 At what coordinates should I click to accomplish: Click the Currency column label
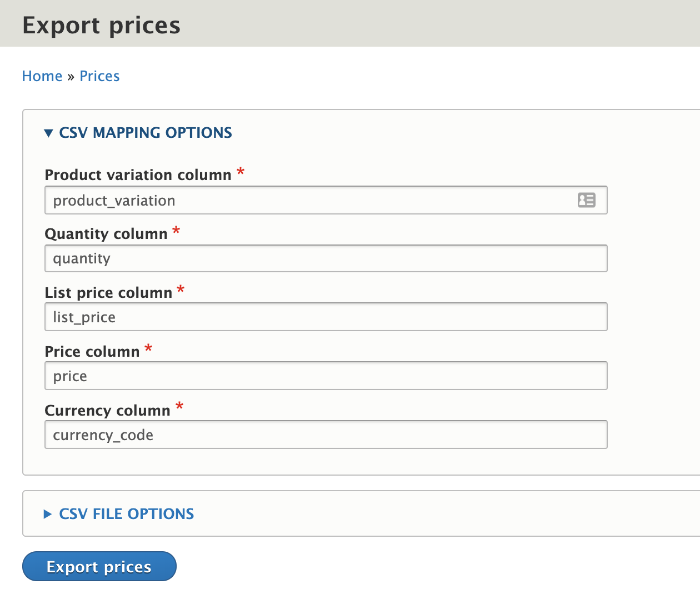[107, 411]
